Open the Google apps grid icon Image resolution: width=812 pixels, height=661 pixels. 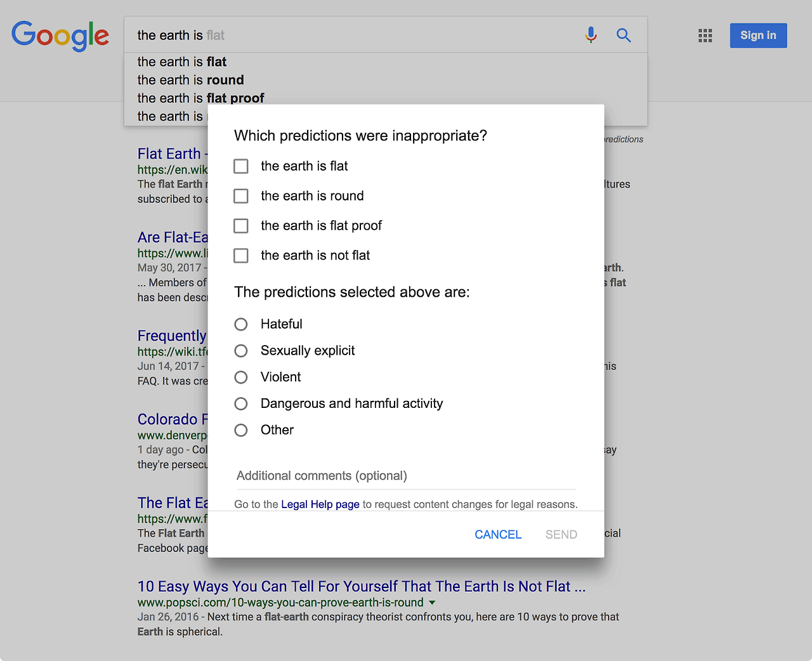tap(705, 36)
